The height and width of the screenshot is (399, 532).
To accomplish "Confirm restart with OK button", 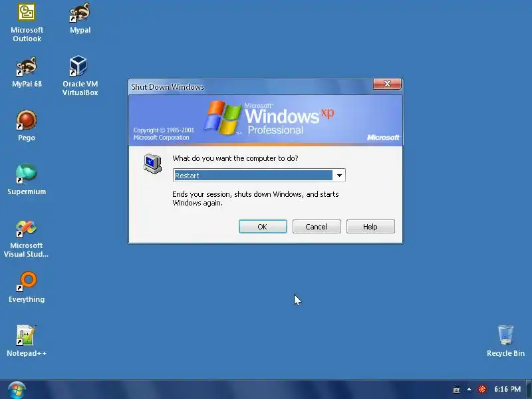I will (263, 227).
